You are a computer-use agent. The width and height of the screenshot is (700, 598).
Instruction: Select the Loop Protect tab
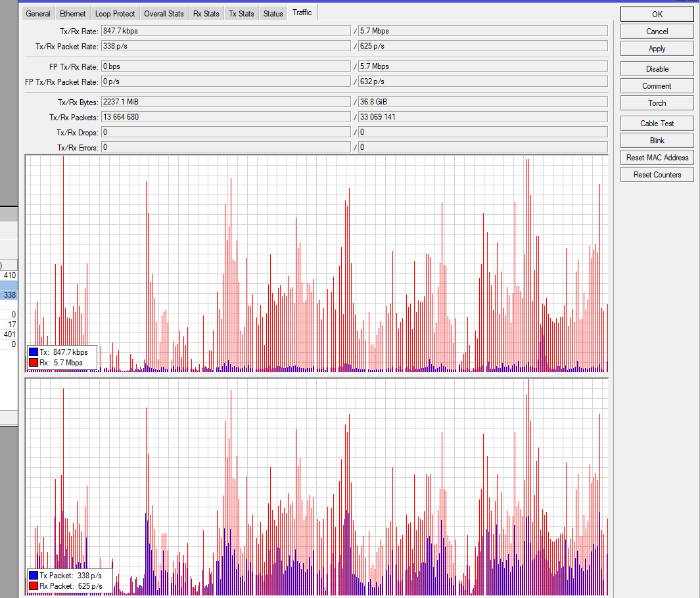115,14
